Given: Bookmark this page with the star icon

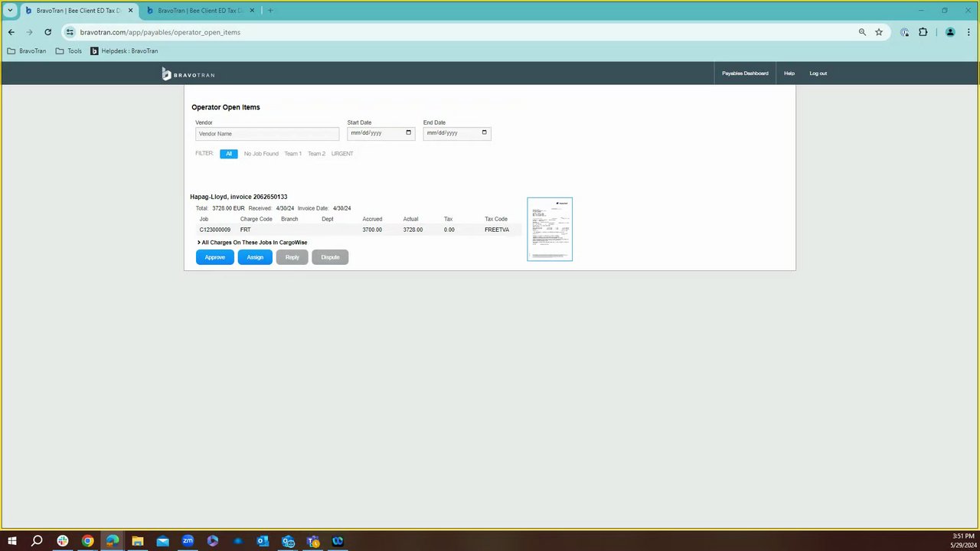Looking at the screenshot, I should [879, 32].
